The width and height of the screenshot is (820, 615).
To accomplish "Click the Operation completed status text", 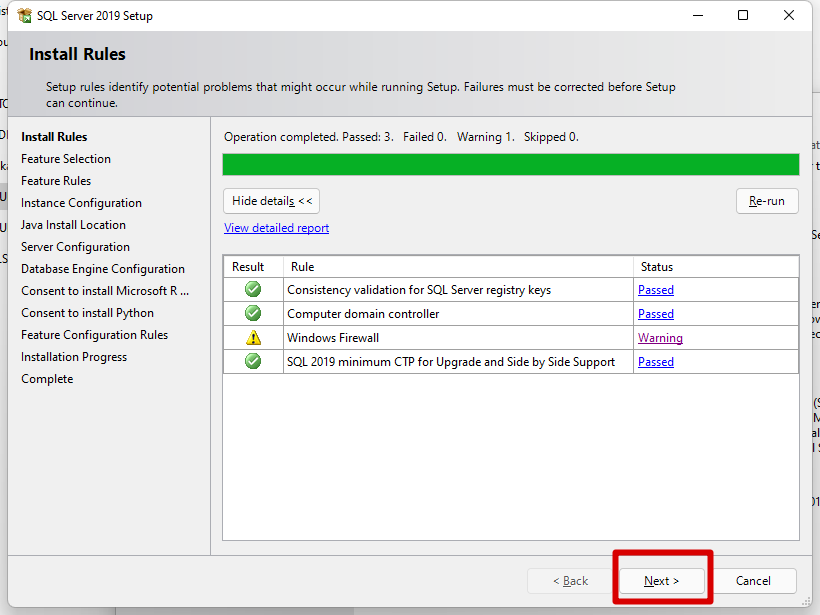I will [401, 137].
